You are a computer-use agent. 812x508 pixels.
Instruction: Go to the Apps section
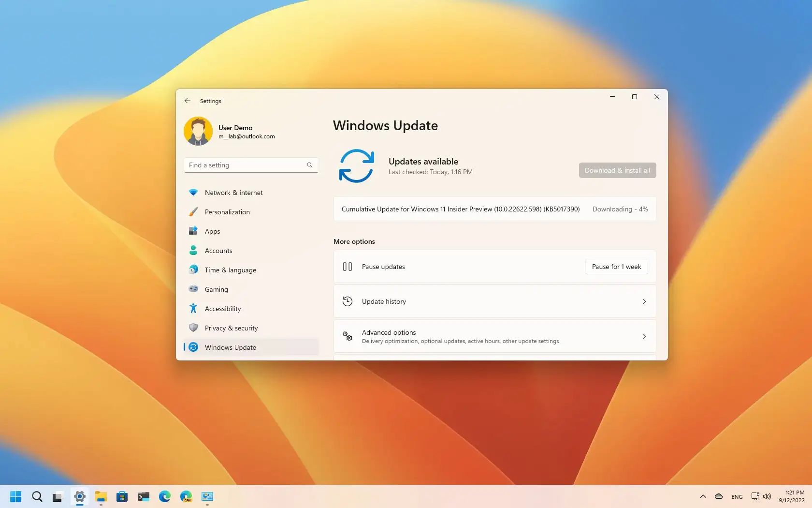[251, 231]
